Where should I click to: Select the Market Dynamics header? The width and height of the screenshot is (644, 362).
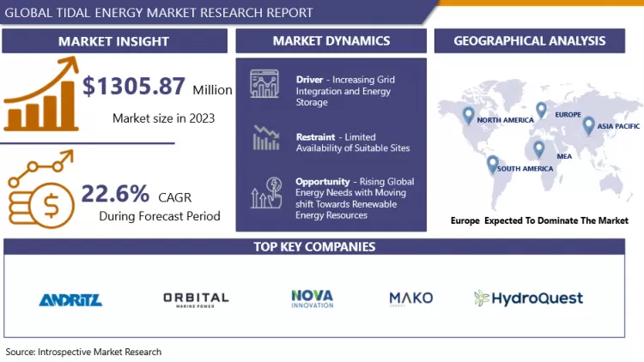[x=331, y=41]
